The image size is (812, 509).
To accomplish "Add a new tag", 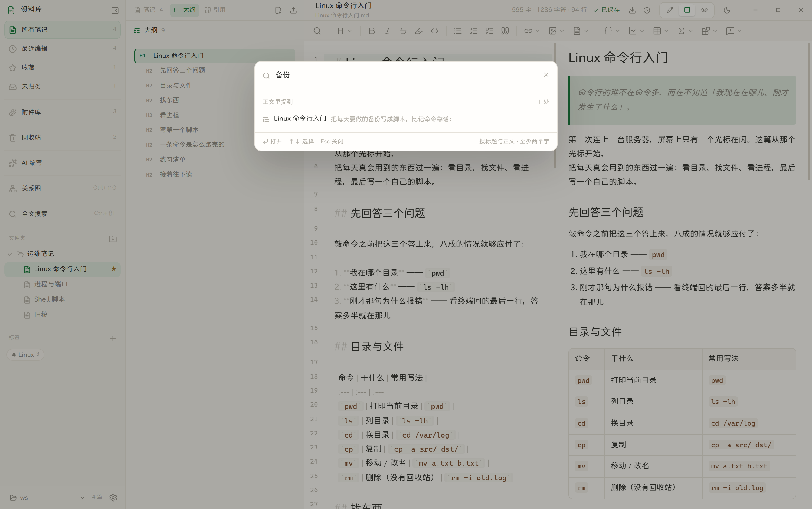I will (x=113, y=339).
